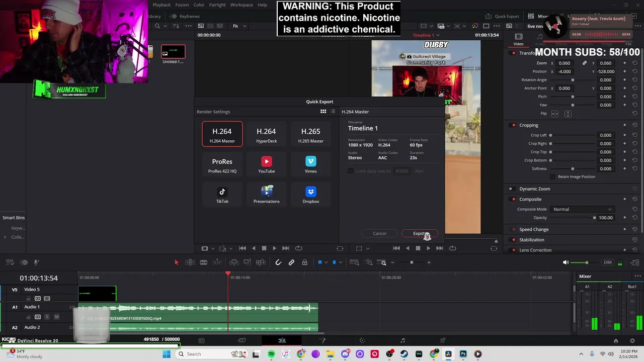Toggle timeline linked selection chain icon
This screenshot has height=362, width=644.
pos(291,262)
